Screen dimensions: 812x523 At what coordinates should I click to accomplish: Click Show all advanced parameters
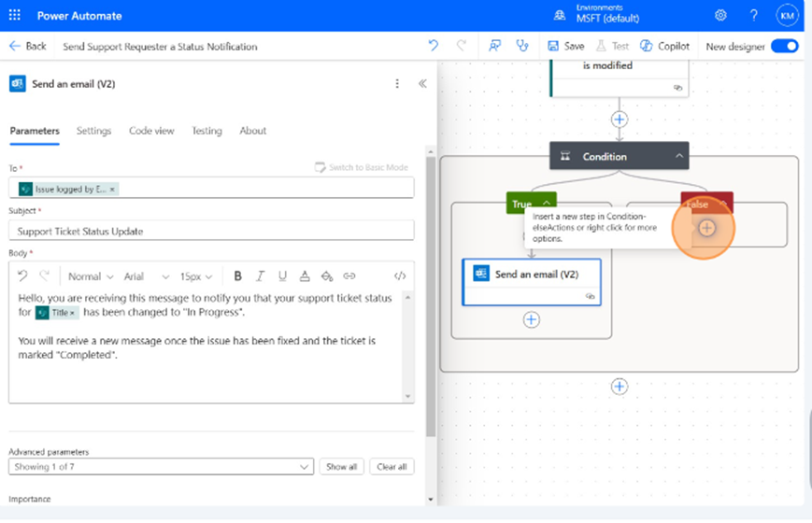coord(342,467)
